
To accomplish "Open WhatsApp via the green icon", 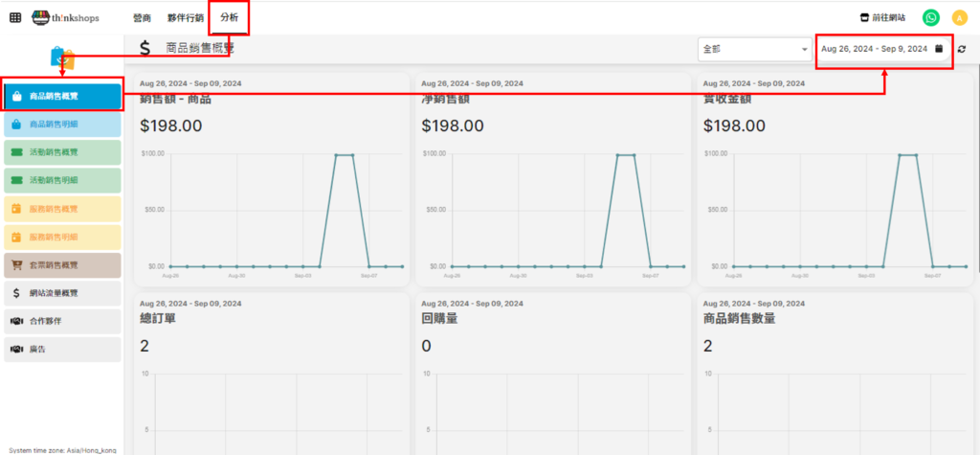I will pyautogui.click(x=930, y=17).
